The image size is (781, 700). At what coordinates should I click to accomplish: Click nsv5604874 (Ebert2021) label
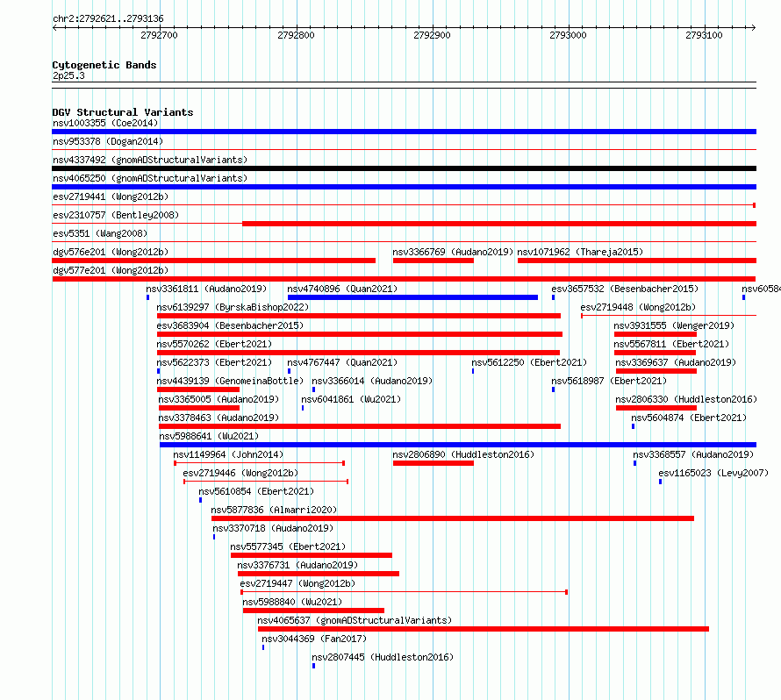(689, 418)
